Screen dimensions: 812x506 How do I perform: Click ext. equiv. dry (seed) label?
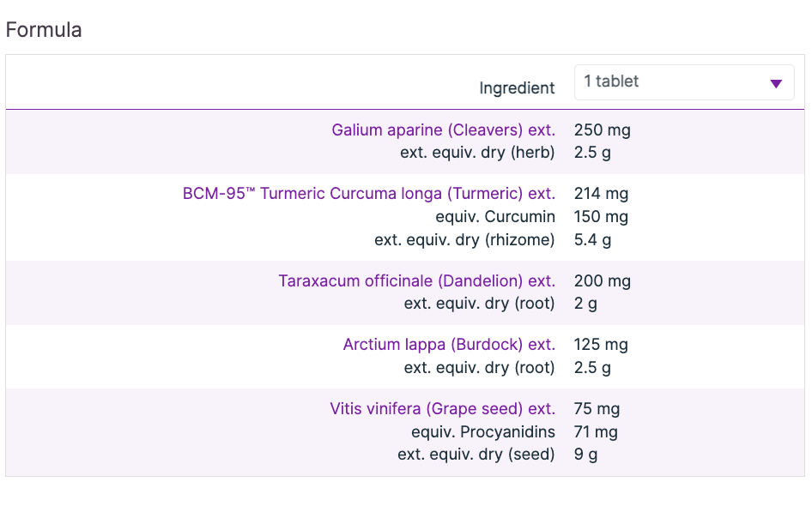476,455
